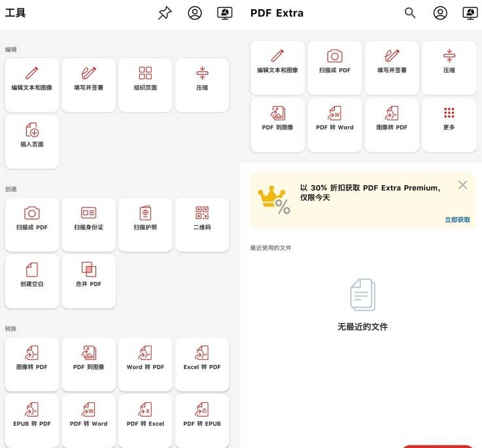Open PDF 到图像 in 转换 section
The height and width of the screenshot is (448, 482).
click(88, 364)
